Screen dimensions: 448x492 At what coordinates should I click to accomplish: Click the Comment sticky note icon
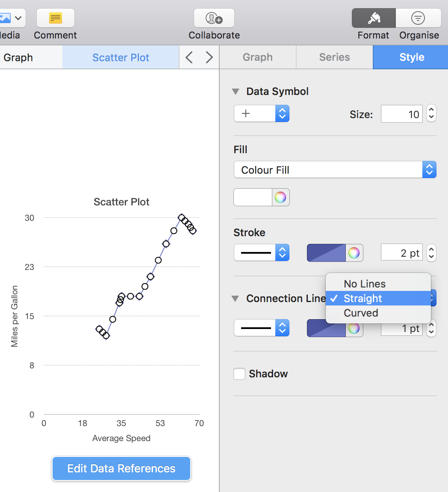coord(56,18)
